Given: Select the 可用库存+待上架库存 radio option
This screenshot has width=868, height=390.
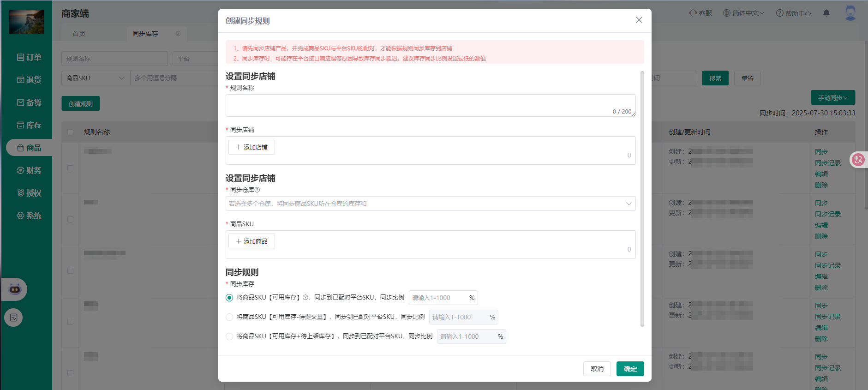Looking at the screenshot, I should [x=229, y=336].
